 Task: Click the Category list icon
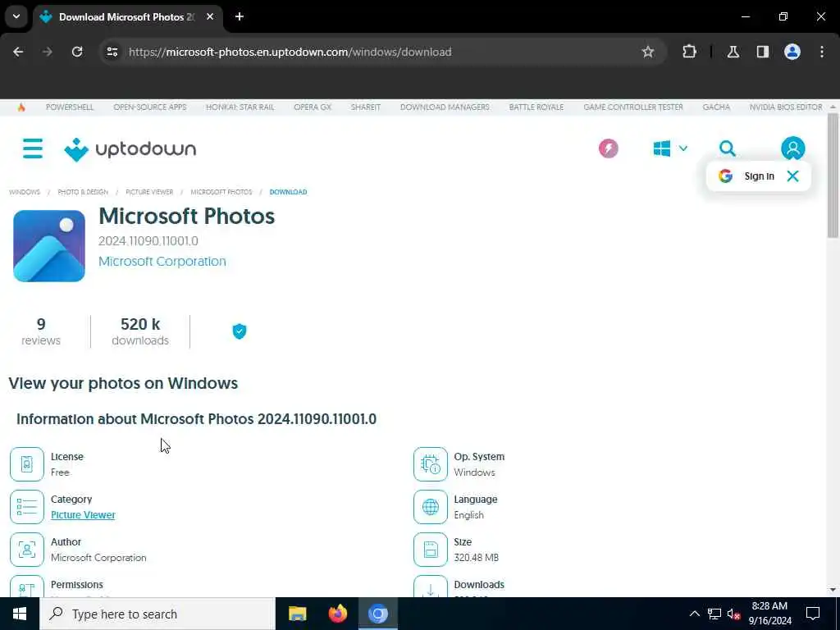(27, 507)
